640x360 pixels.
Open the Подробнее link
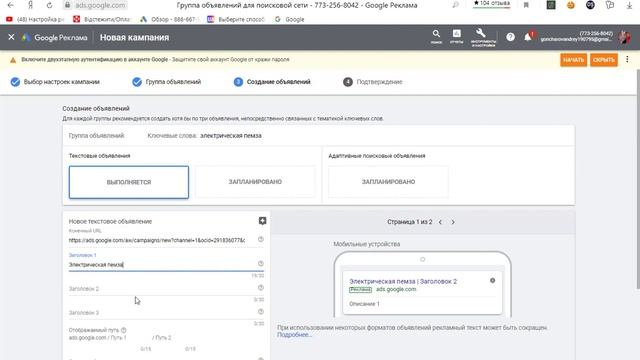[294, 335]
